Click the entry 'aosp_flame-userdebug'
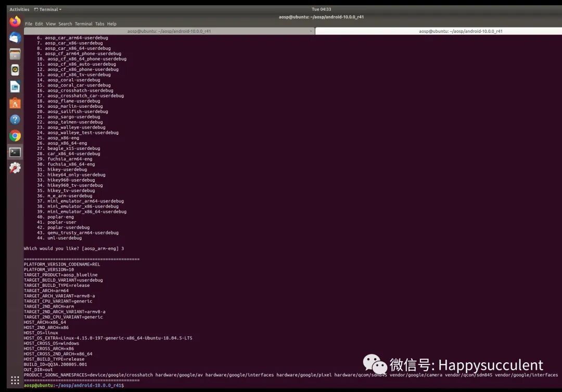This screenshot has height=392, width=562. point(74,101)
